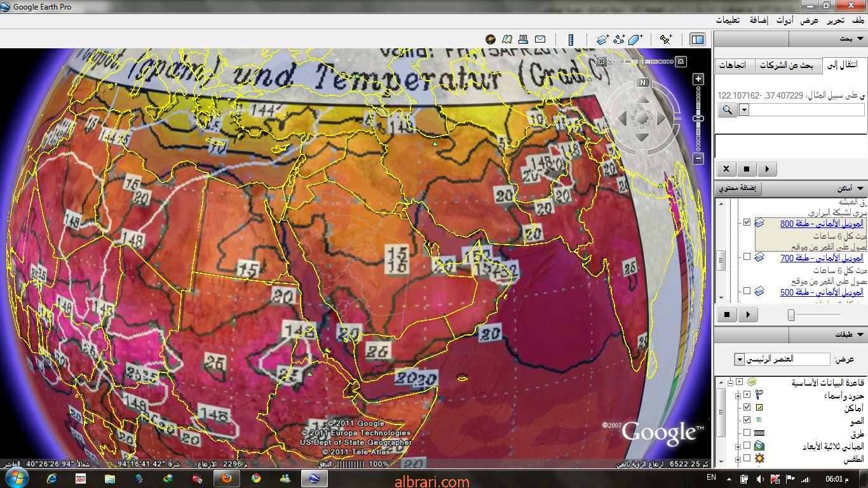Toggle the حدود وأسماء layer checkbox

pyautogui.click(x=747, y=394)
